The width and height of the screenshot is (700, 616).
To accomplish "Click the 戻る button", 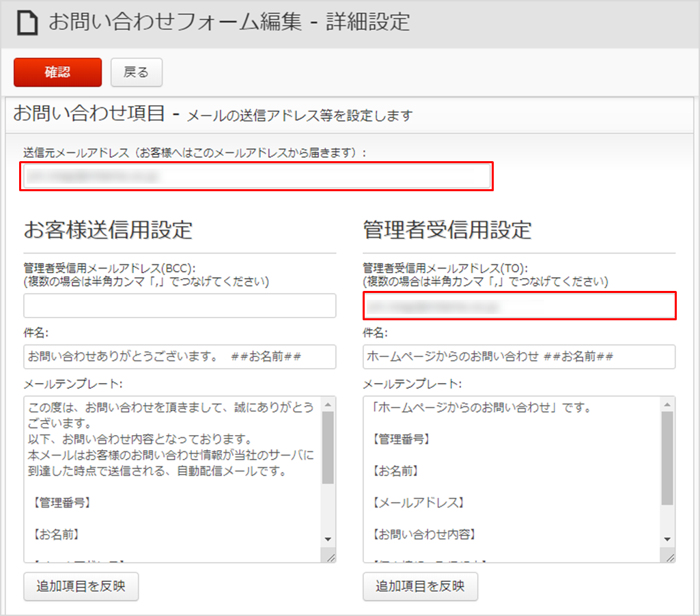I will click(136, 72).
